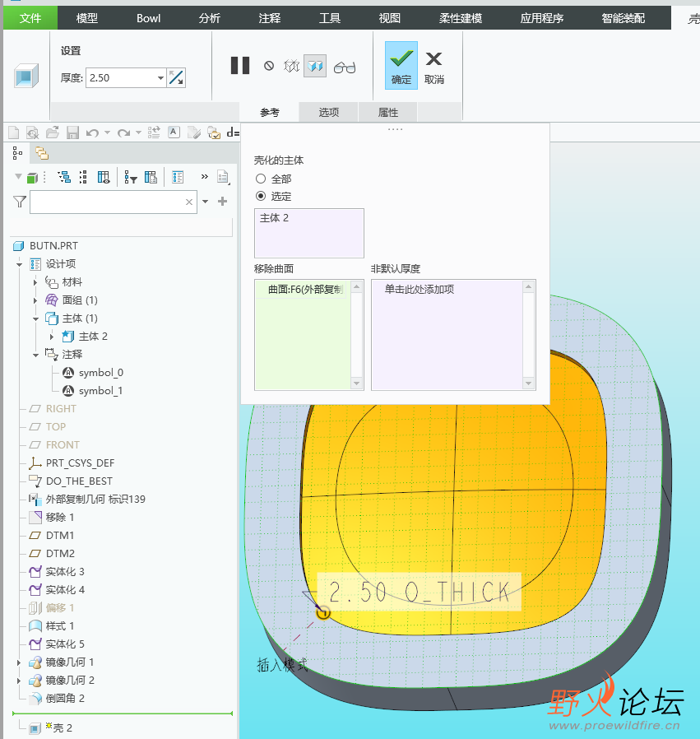Switch to the 分析 ribbon tab

[209, 18]
